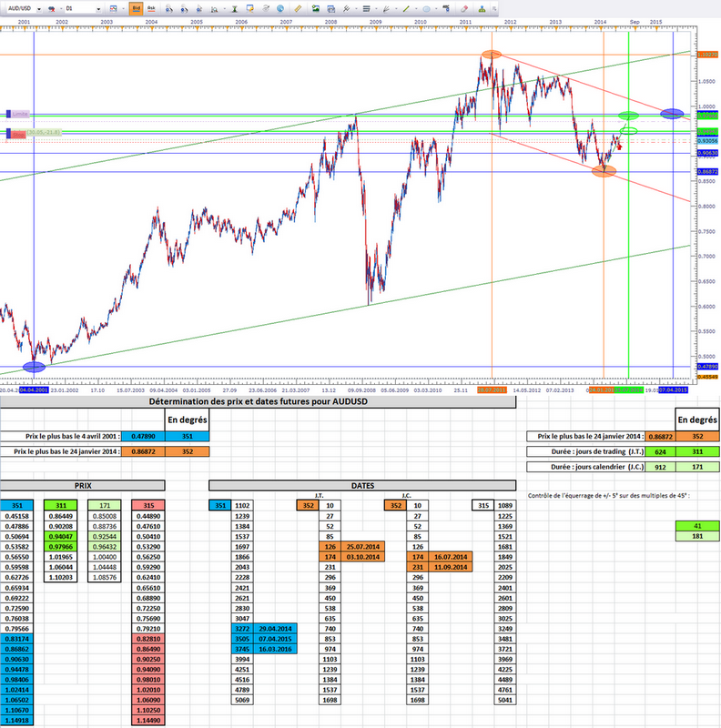Select the 03.10.2014 date cell
Image resolution: width=721 pixels, height=728 pixels.
363,557
